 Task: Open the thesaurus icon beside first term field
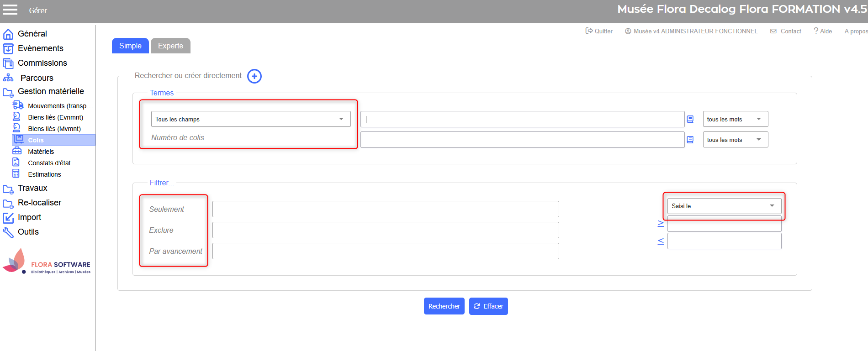690,119
